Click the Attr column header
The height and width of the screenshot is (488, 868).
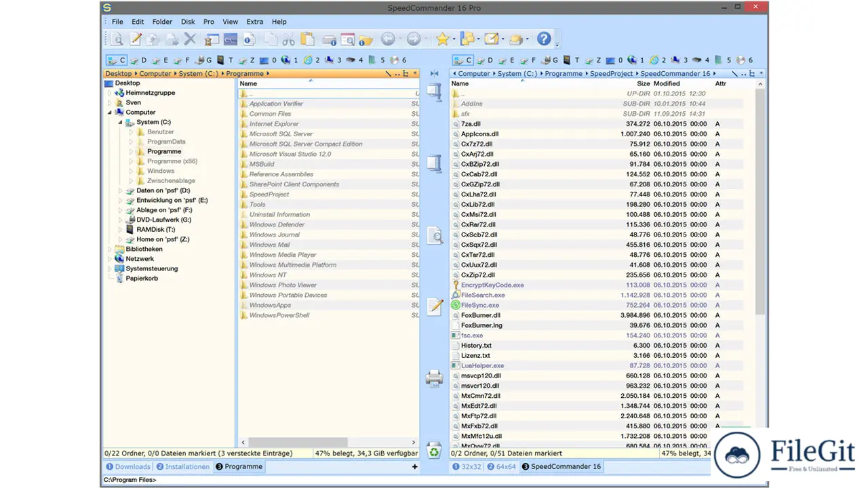(721, 83)
